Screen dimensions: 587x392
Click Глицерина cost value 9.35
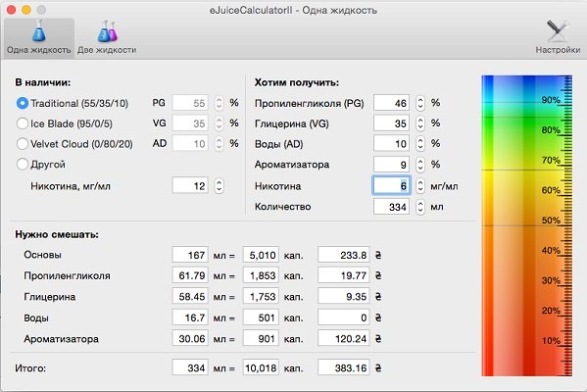click(344, 296)
